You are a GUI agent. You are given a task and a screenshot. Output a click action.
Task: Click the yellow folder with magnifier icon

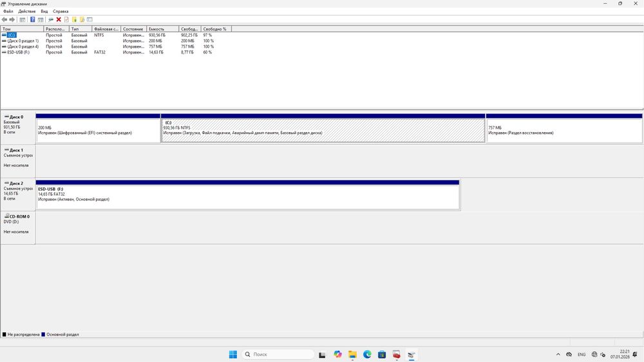[x=82, y=20]
